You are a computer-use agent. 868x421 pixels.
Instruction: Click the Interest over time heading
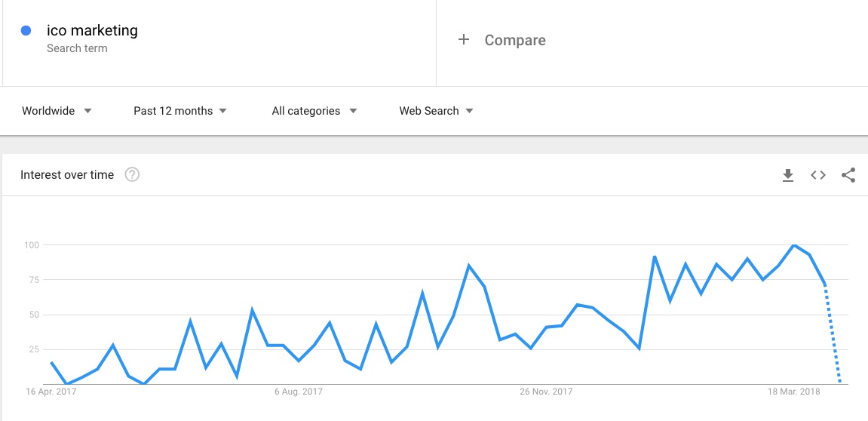click(x=67, y=175)
